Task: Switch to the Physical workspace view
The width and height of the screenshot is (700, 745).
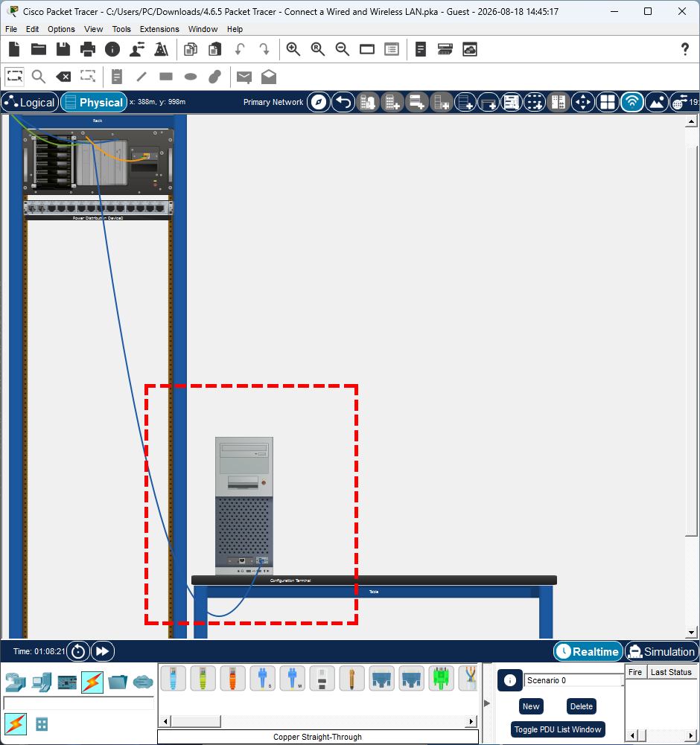Action: [x=94, y=102]
